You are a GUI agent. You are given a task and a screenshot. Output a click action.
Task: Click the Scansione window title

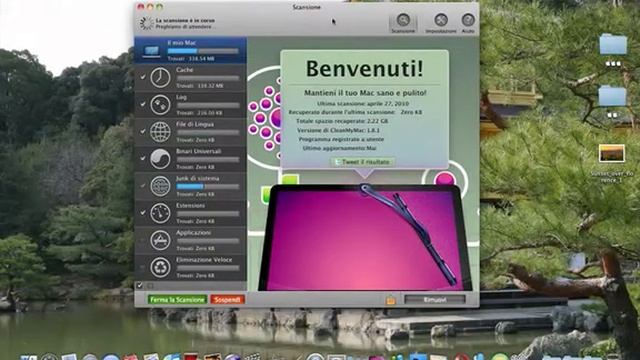(307, 7)
